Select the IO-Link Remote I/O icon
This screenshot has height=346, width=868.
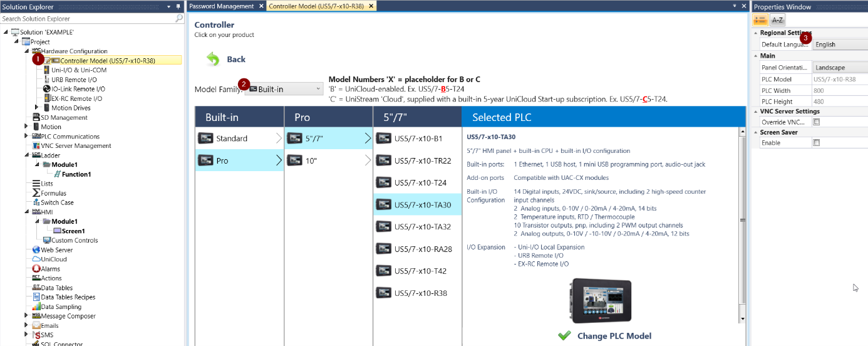tap(47, 89)
